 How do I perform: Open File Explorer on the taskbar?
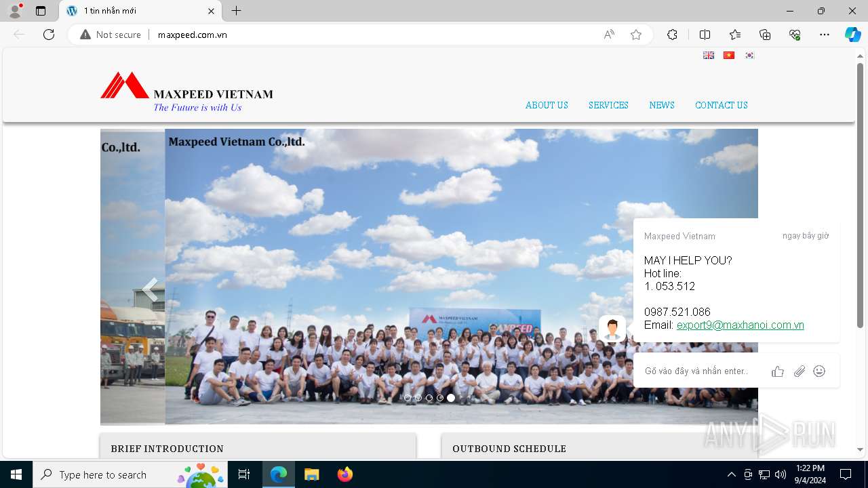tap(311, 474)
